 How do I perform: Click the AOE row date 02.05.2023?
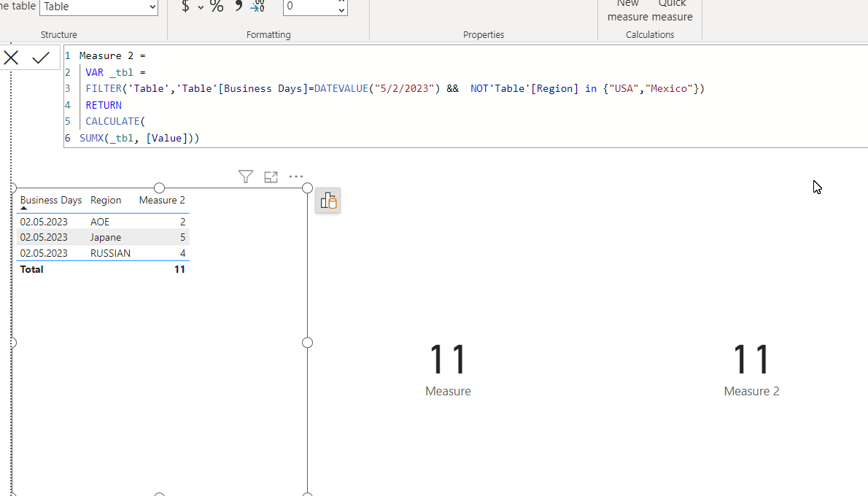(44, 222)
